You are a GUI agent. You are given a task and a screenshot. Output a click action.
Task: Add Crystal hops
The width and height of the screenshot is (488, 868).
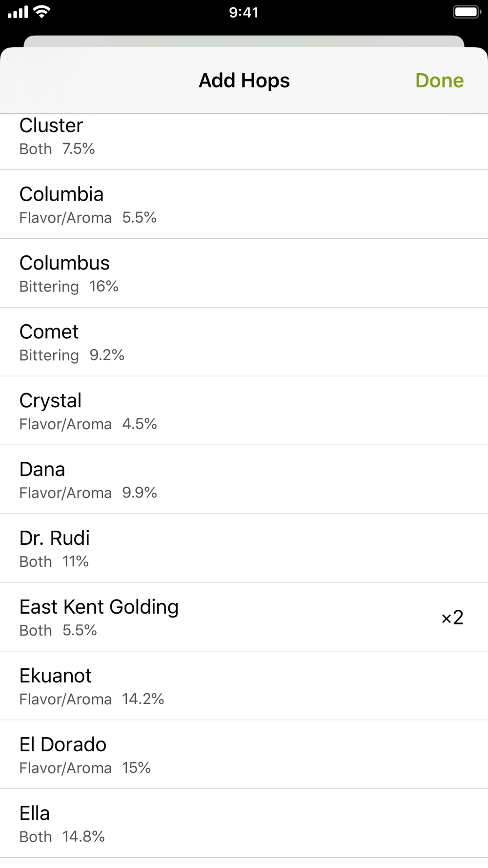click(244, 411)
